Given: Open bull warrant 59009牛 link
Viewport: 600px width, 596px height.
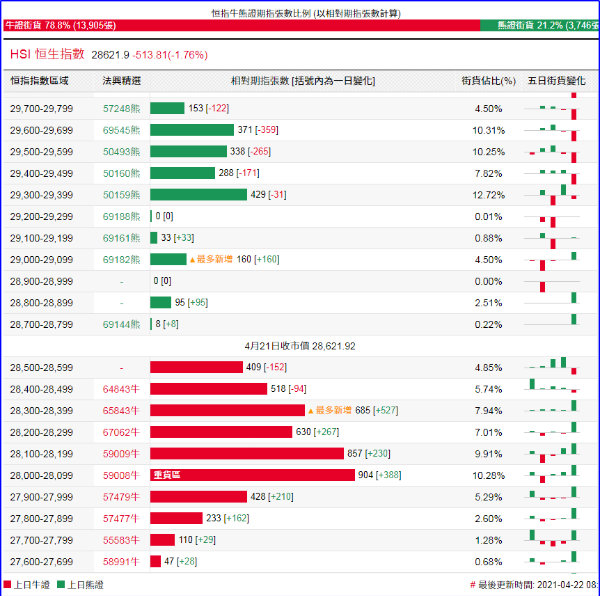Looking at the screenshot, I should pos(121,454).
